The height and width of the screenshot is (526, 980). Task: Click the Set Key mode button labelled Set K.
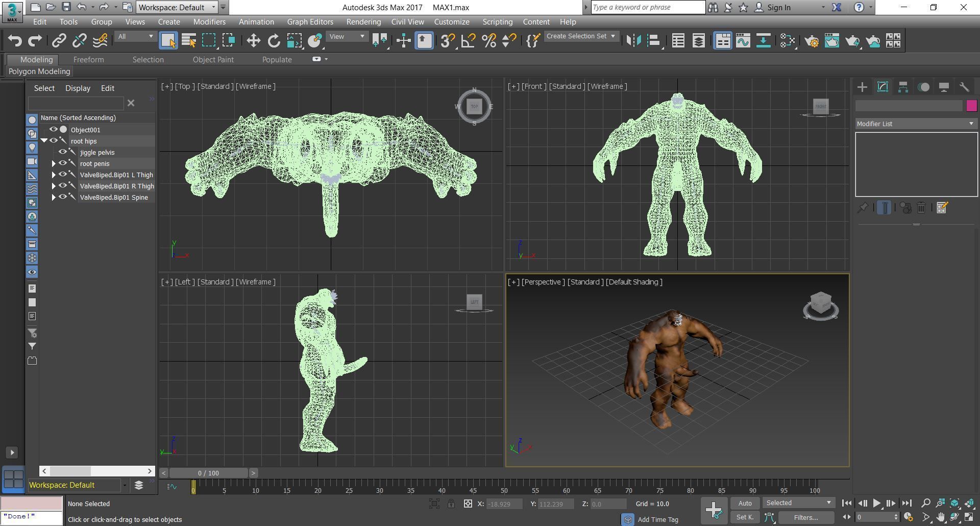[x=745, y=517]
